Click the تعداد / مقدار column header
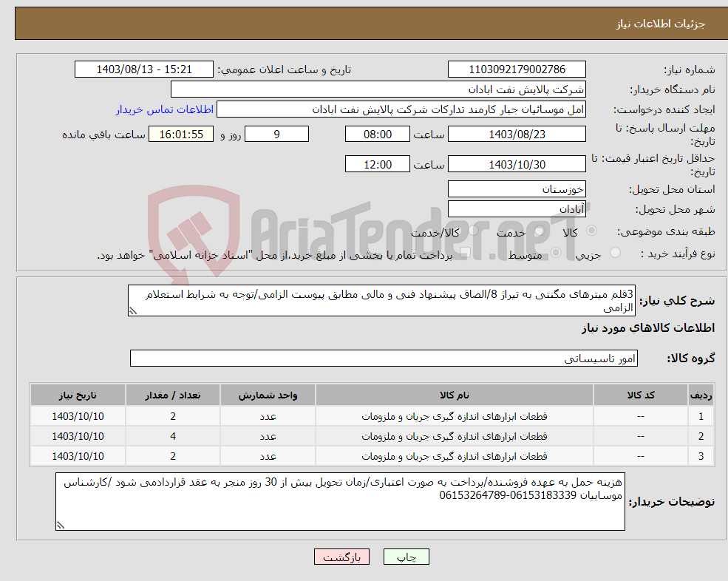This screenshot has width=728, height=581. click(173, 395)
